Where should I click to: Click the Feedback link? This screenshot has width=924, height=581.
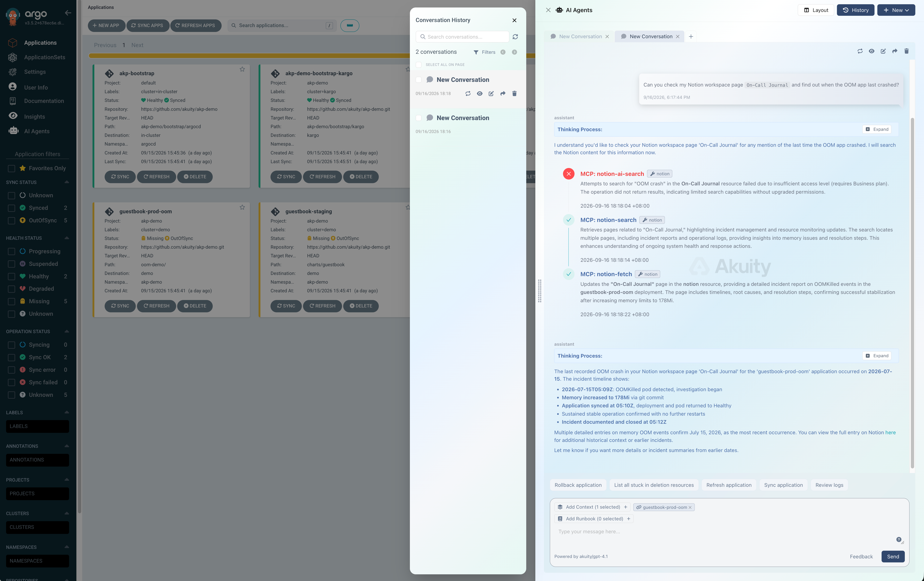[x=861, y=556]
